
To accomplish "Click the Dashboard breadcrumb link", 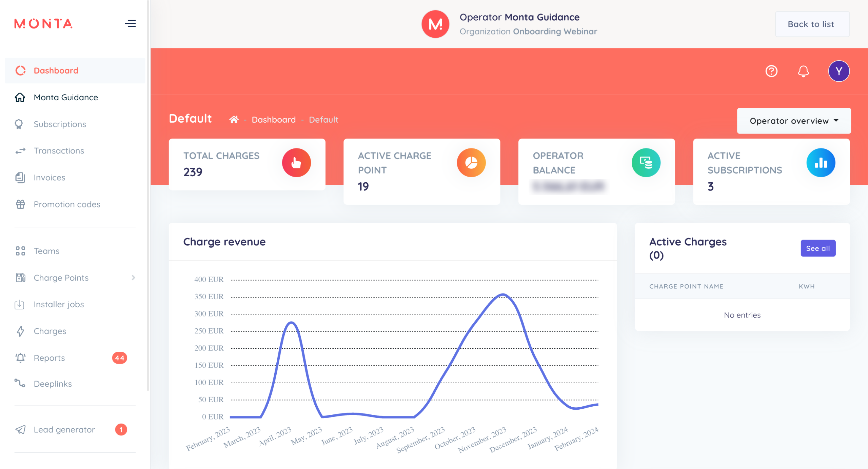I will (x=273, y=120).
